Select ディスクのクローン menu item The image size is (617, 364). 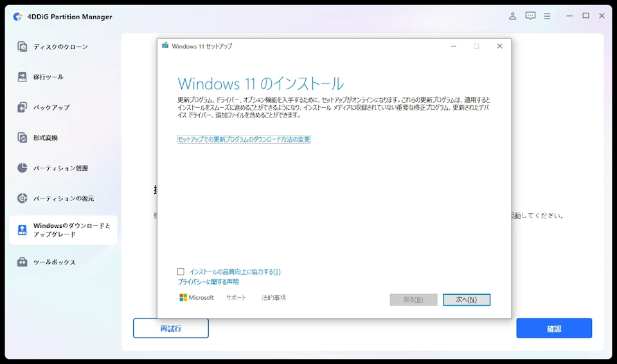(x=60, y=47)
